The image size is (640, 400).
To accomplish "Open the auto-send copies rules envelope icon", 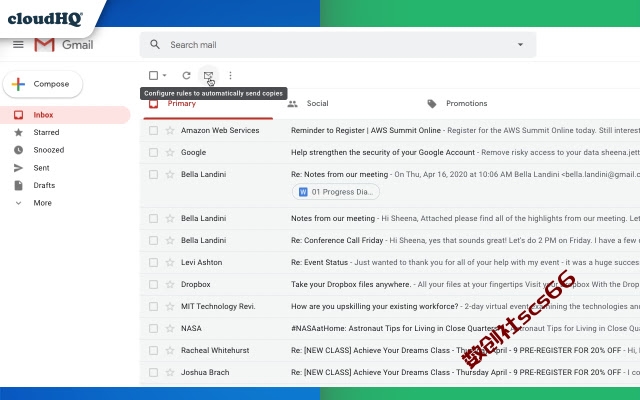I will 208,76.
